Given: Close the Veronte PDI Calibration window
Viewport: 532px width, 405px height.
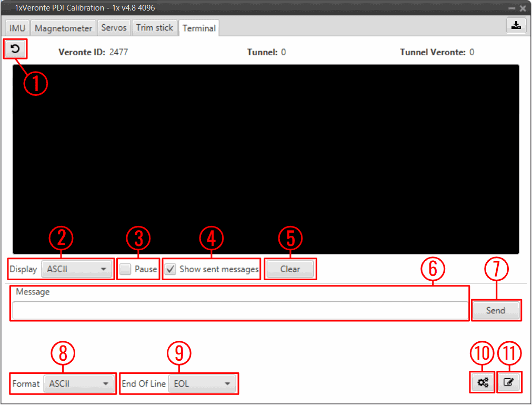Looking at the screenshot, I should [523, 8].
